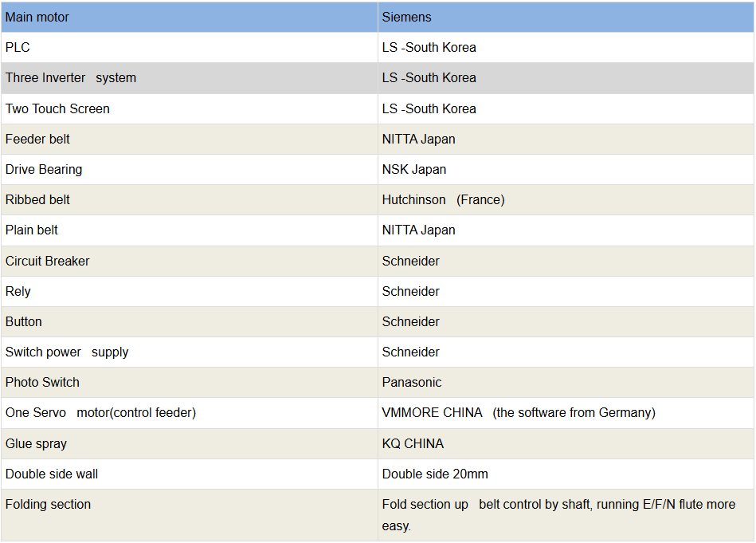This screenshot has height=543, width=756.
Task: Click the 'Feeder belt' cell
Action: click(37, 139)
